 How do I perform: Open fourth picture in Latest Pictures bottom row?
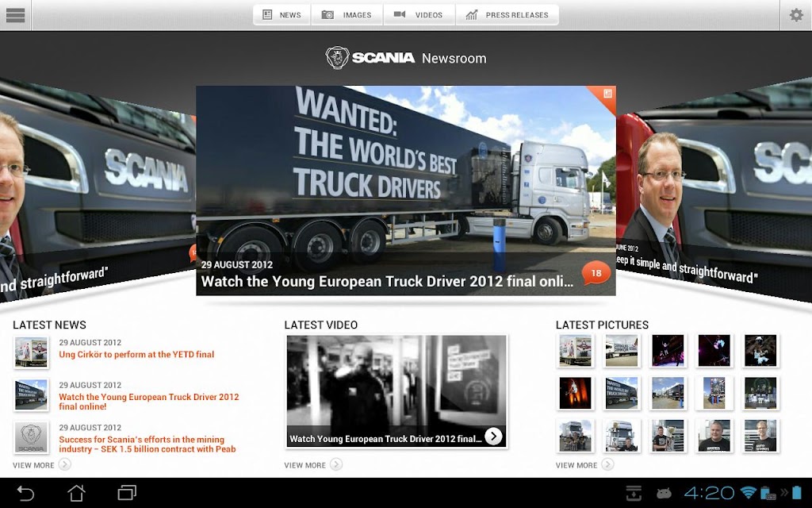click(714, 436)
